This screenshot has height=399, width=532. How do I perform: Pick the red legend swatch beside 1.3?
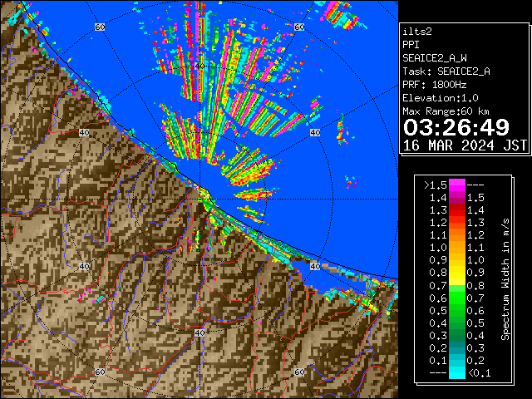click(x=457, y=210)
